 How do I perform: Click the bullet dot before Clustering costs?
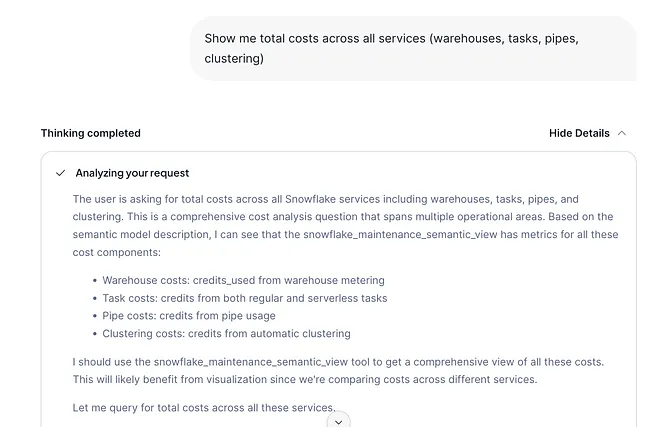[94, 334]
